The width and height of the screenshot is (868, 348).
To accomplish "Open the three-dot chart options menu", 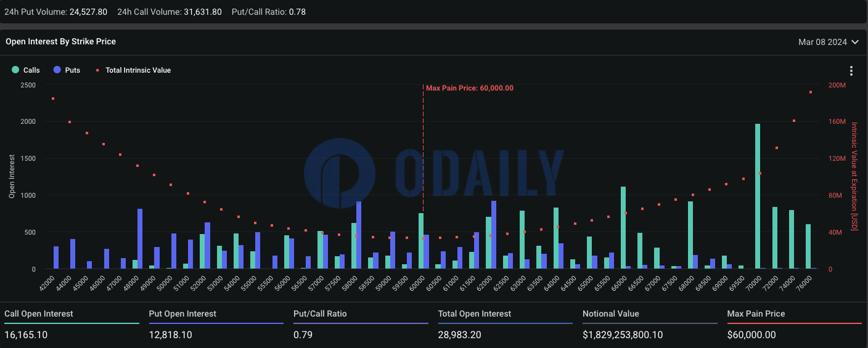I will click(851, 71).
